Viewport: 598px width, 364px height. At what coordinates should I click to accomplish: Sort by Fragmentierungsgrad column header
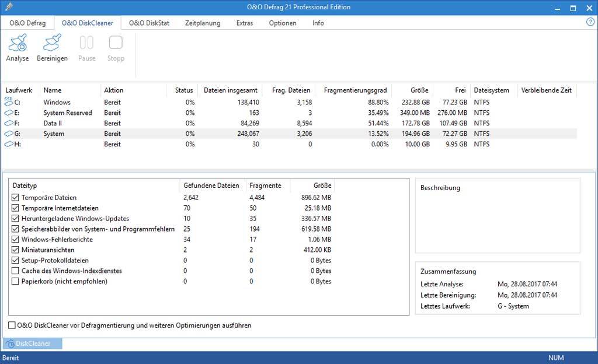click(355, 90)
